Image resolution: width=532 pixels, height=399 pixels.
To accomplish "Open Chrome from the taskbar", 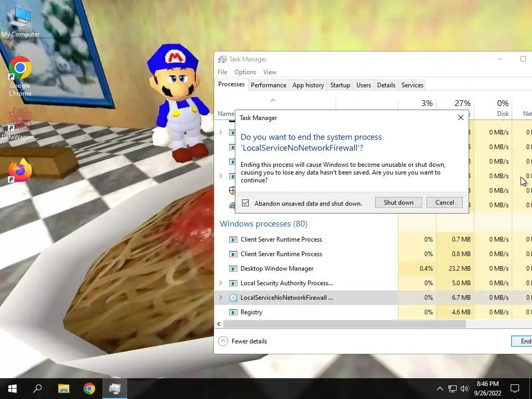I will point(89,389).
